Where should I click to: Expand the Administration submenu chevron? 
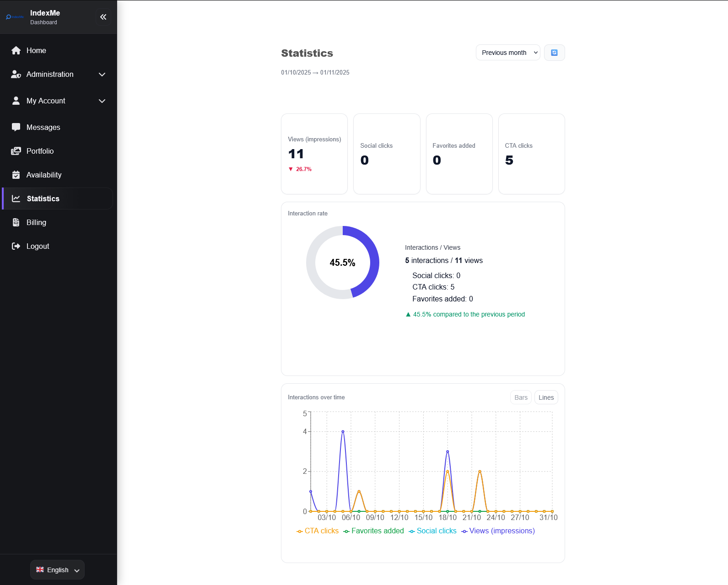102,74
